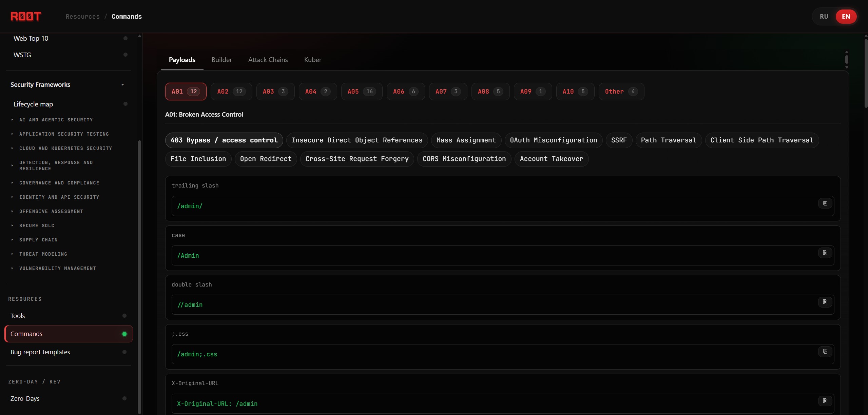Image resolution: width=868 pixels, height=415 pixels.
Task: Select CORS Misconfiguration chip
Action: pyautogui.click(x=464, y=159)
